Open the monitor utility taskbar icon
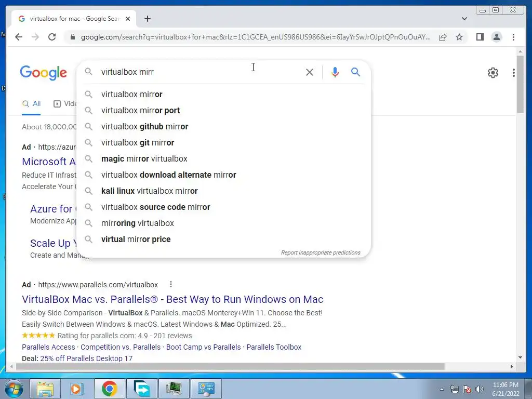 174,389
